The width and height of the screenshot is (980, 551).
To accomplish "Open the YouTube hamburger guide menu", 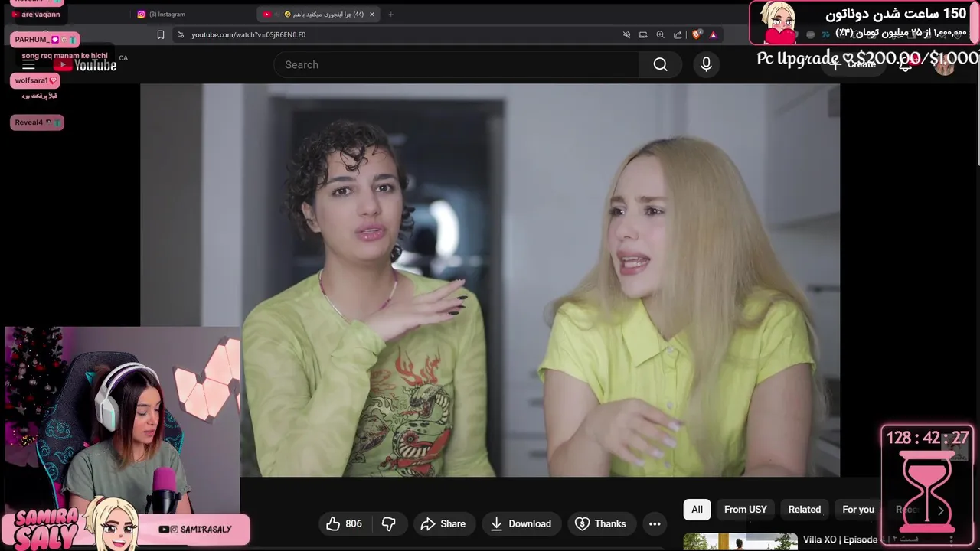I will pyautogui.click(x=28, y=65).
